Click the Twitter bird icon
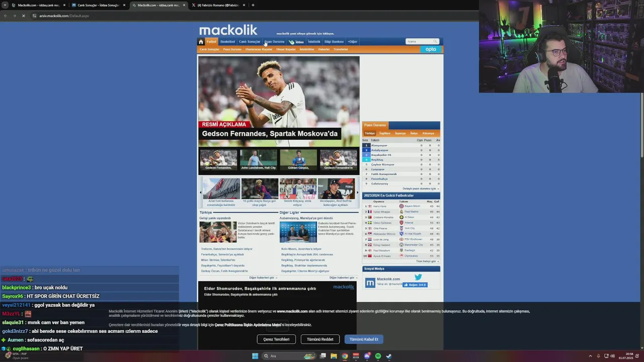644x362 pixels. coord(418,277)
